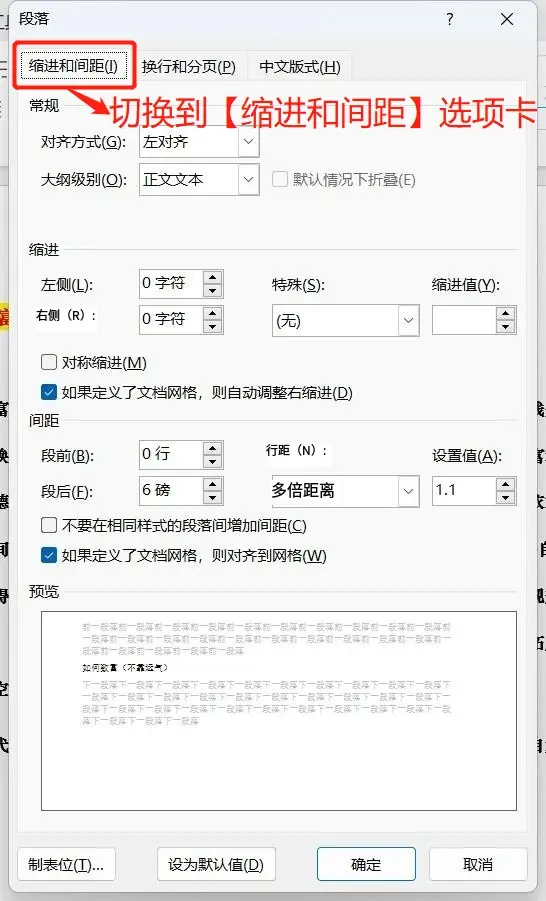Cancel the dialog with 取消

click(478, 864)
